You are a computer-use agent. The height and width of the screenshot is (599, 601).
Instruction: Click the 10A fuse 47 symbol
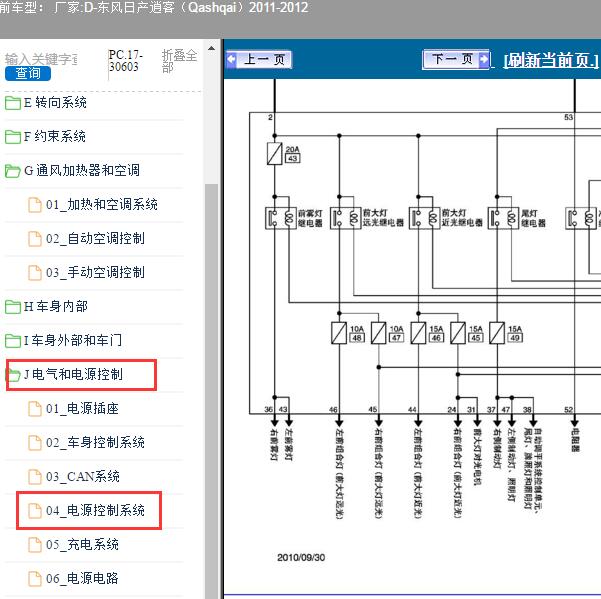(x=379, y=333)
